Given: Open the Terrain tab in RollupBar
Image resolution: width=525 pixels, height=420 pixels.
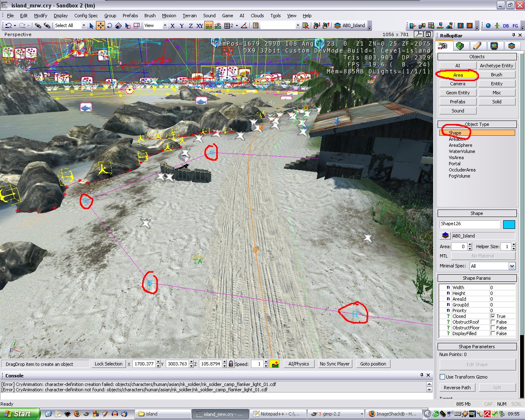Looking at the screenshot, I should pyautogui.click(x=460, y=46).
